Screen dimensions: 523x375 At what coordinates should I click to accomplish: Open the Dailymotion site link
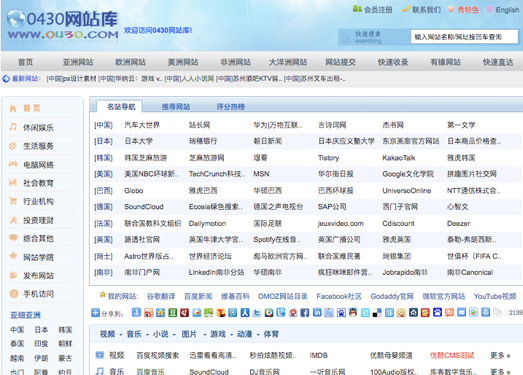(x=207, y=224)
